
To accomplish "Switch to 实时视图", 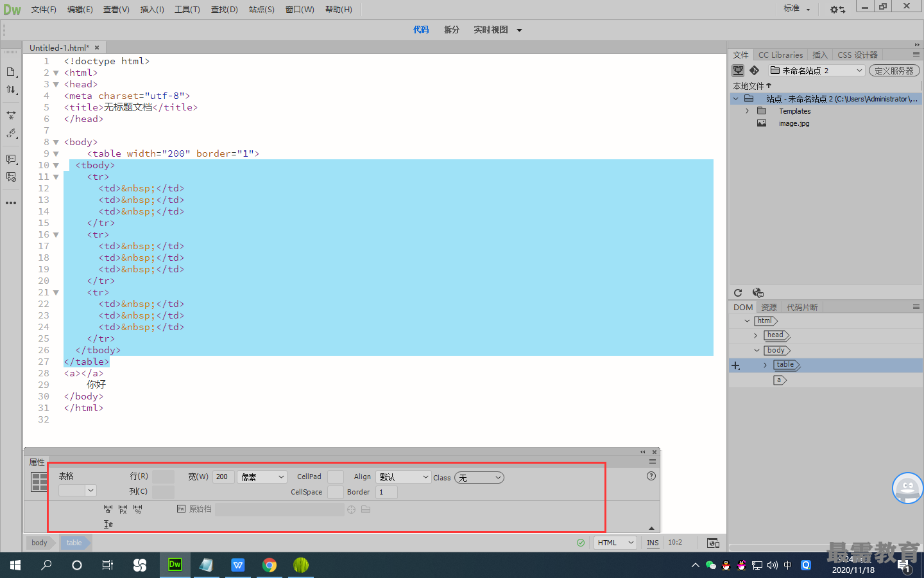I will tap(491, 30).
